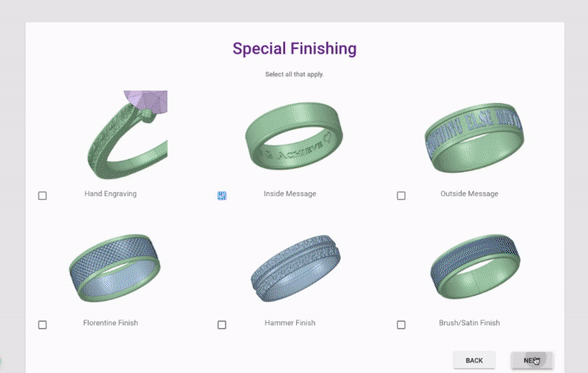Click the Brush/Satin Finish label text

point(469,323)
